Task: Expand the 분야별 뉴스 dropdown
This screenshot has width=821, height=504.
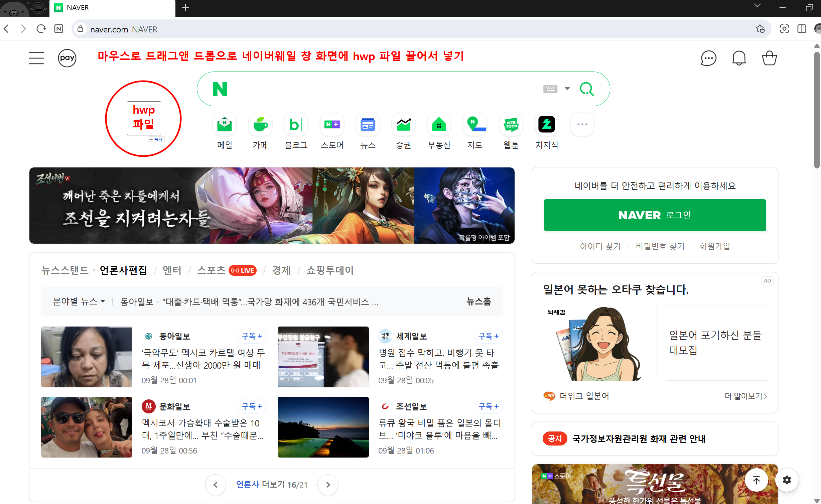Action: (79, 301)
